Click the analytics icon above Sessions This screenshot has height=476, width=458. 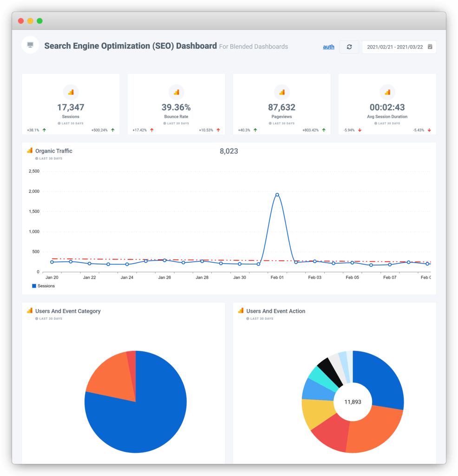coord(71,92)
